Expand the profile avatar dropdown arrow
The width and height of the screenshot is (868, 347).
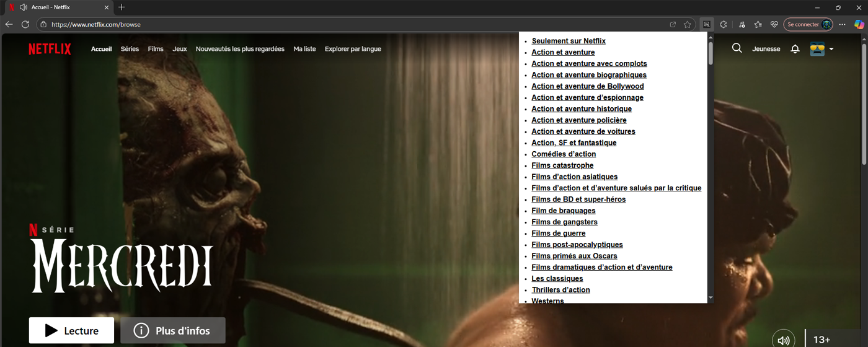831,49
